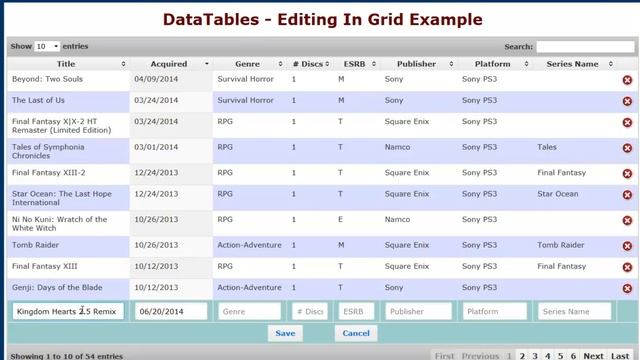Screen dimensions: 640x360
Task: Click the series name 'Tales'
Action: pyautogui.click(x=547, y=147)
